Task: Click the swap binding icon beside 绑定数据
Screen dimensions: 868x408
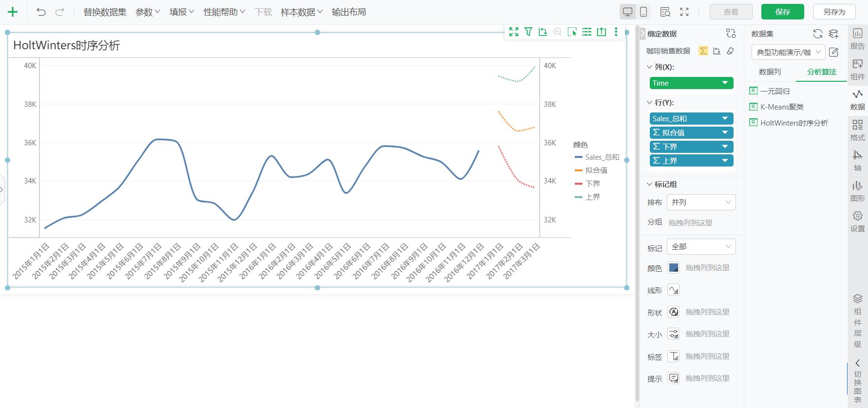Action: (x=731, y=33)
